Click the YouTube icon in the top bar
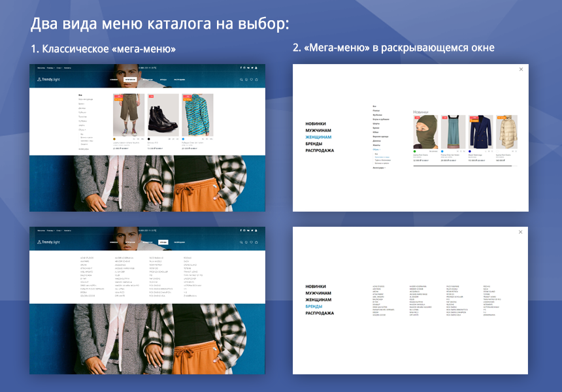The width and height of the screenshot is (562, 392). [x=248, y=67]
